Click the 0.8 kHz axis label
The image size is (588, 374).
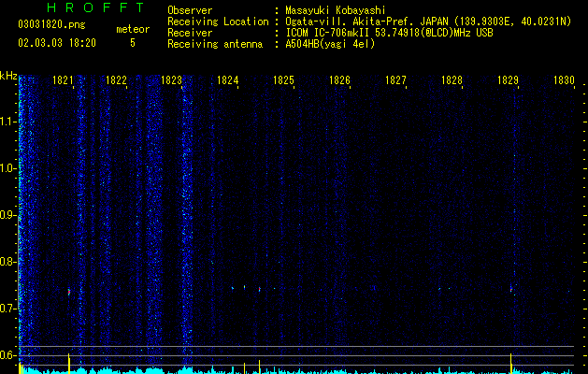[7, 262]
